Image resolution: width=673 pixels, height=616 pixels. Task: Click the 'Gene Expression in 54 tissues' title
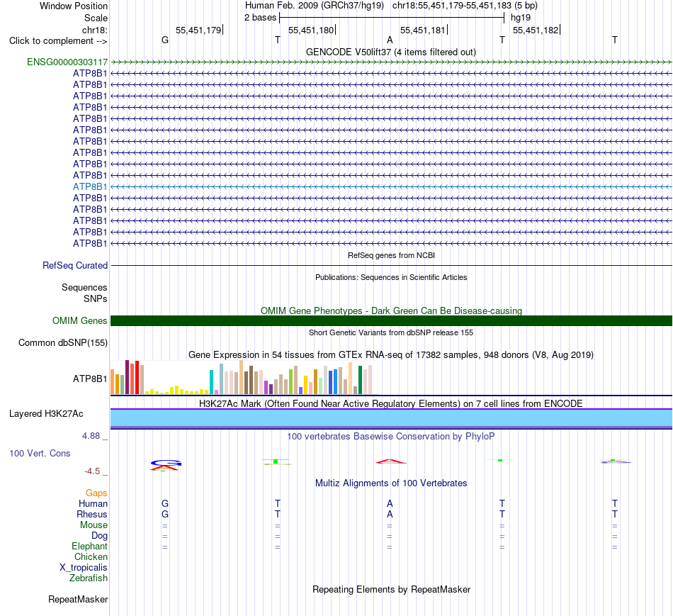(x=391, y=355)
